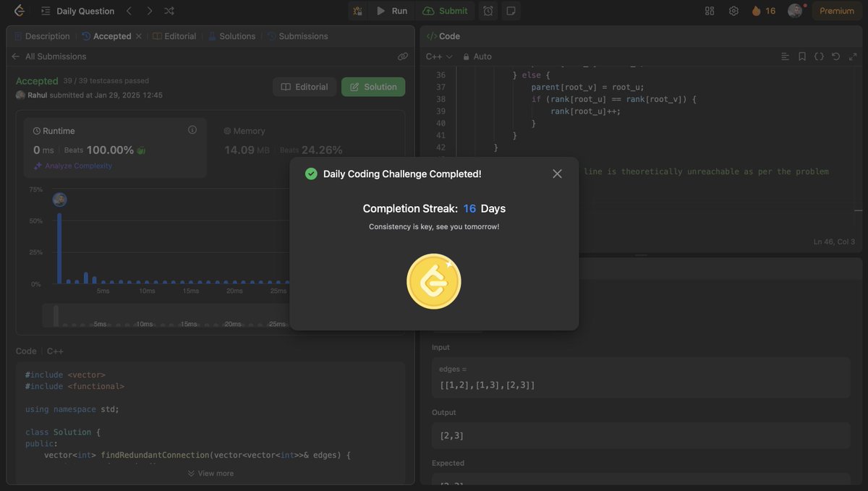
Task: Open the Editorial button in Accepted panel
Action: click(x=305, y=87)
